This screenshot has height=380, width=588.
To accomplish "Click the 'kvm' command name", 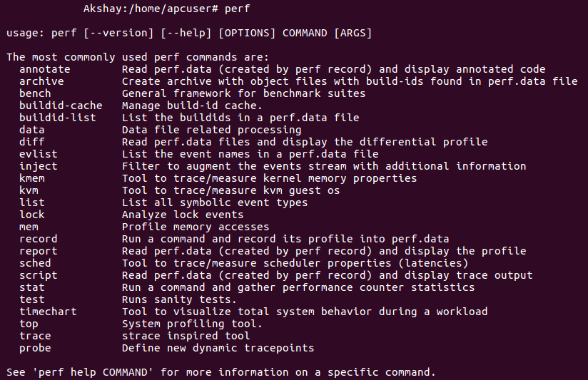I will click(29, 190).
